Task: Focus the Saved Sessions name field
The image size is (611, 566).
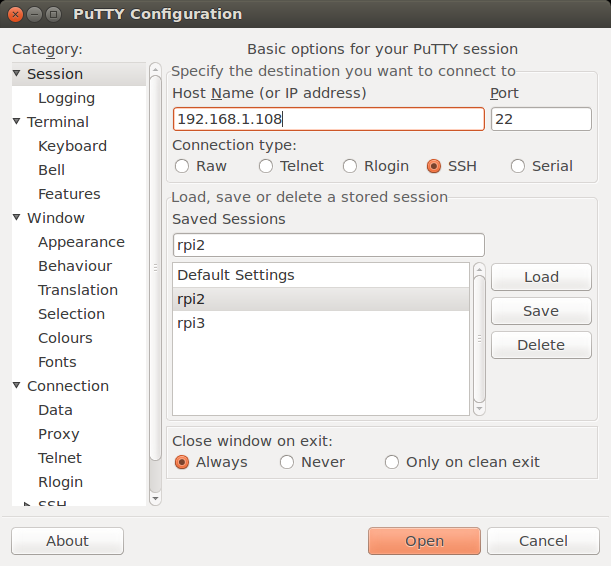Action: click(x=328, y=245)
